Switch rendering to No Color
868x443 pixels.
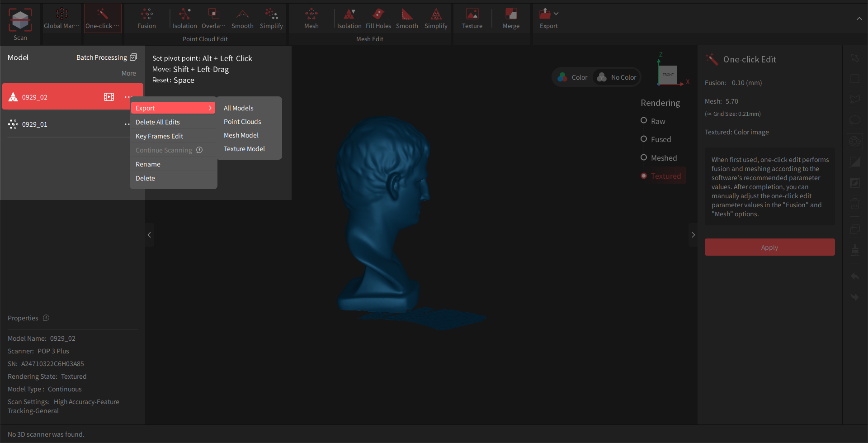[616, 77]
